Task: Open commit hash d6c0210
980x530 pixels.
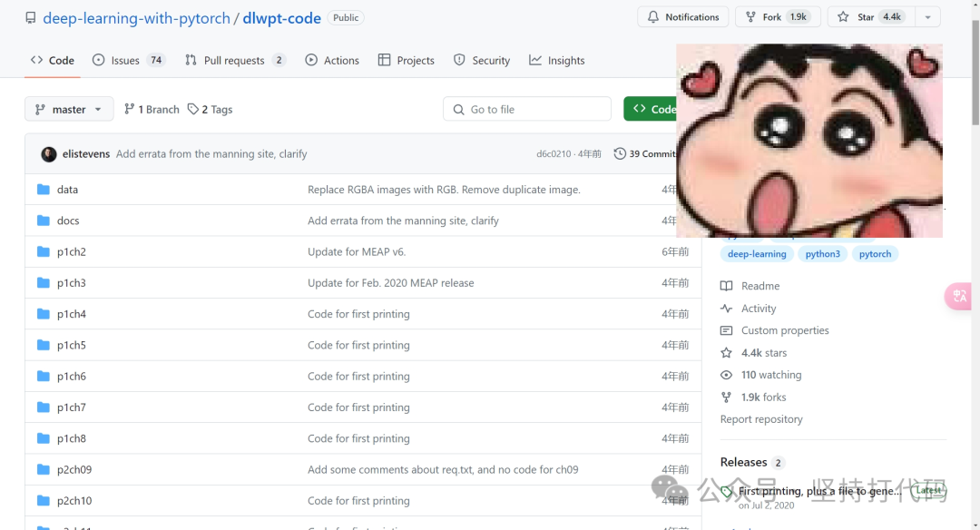Action: coord(554,153)
